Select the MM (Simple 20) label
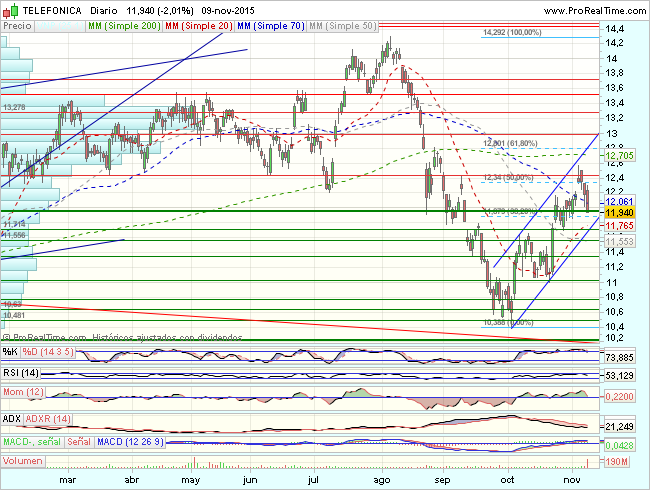The width and height of the screenshot is (650, 490). pos(199,26)
